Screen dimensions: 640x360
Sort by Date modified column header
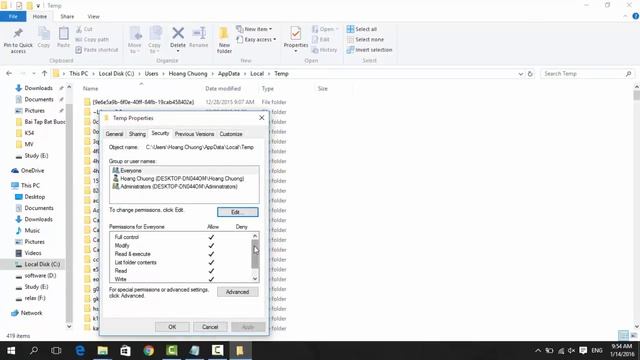(223, 89)
